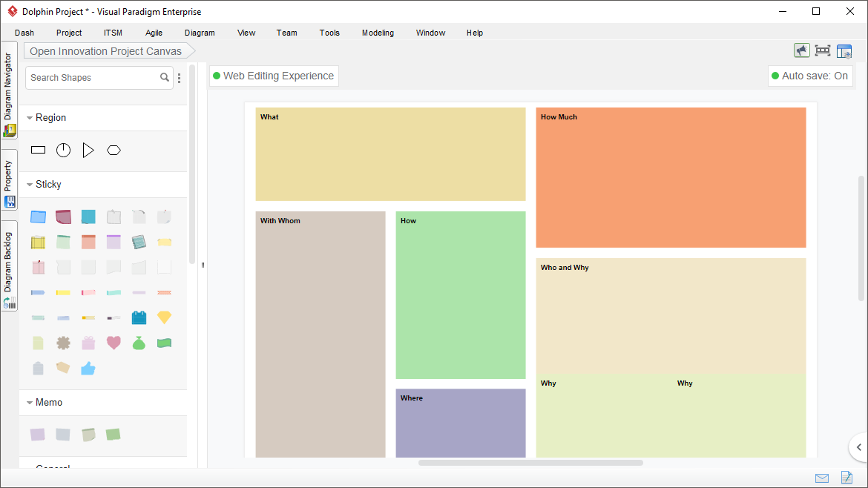Pick the blue calendar sticky shape
Image resolution: width=868 pixels, height=488 pixels.
click(x=139, y=317)
